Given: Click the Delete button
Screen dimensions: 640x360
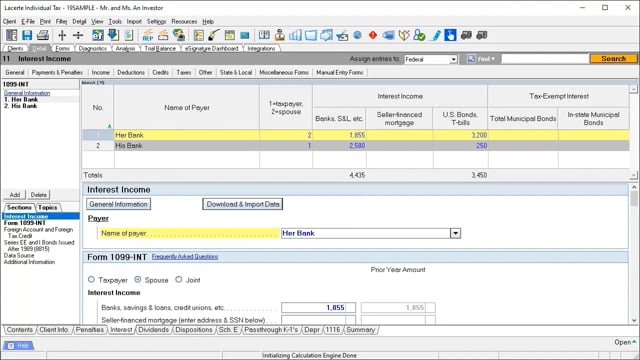Looking at the screenshot, I should click(x=39, y=195).
